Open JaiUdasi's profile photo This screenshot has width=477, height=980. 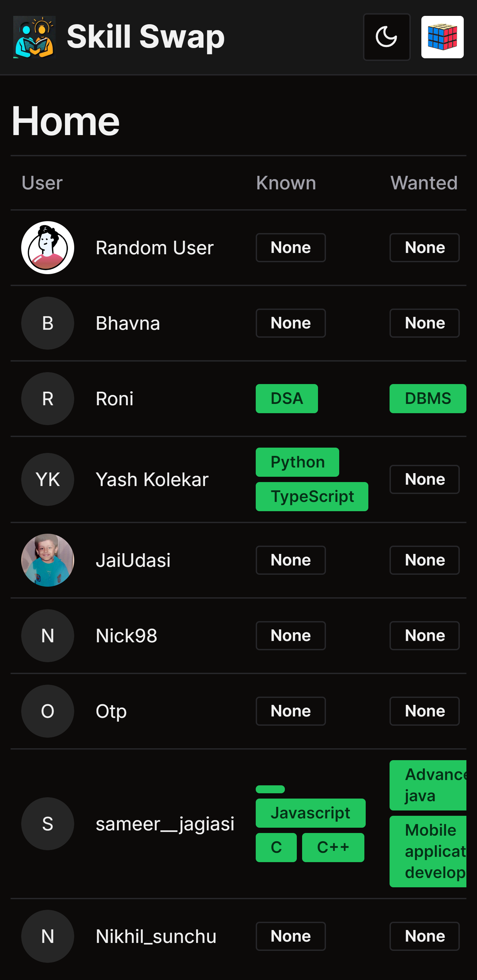coord(48,560)
